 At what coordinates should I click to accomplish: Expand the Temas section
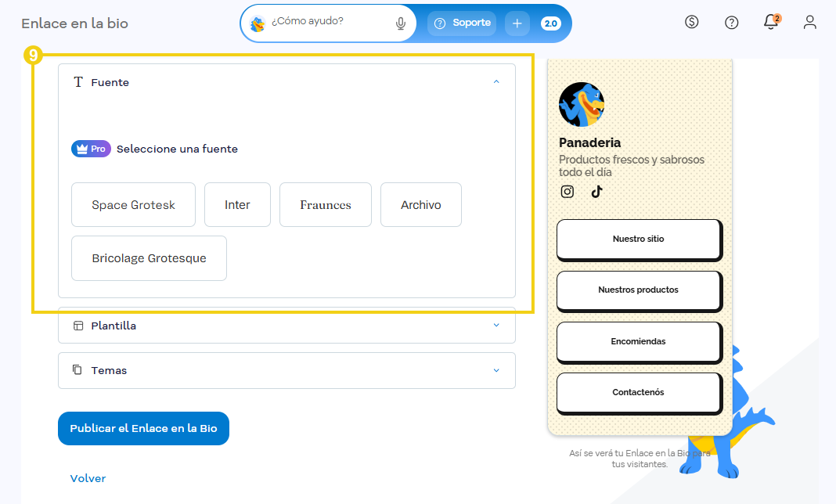tap(286, 370)
